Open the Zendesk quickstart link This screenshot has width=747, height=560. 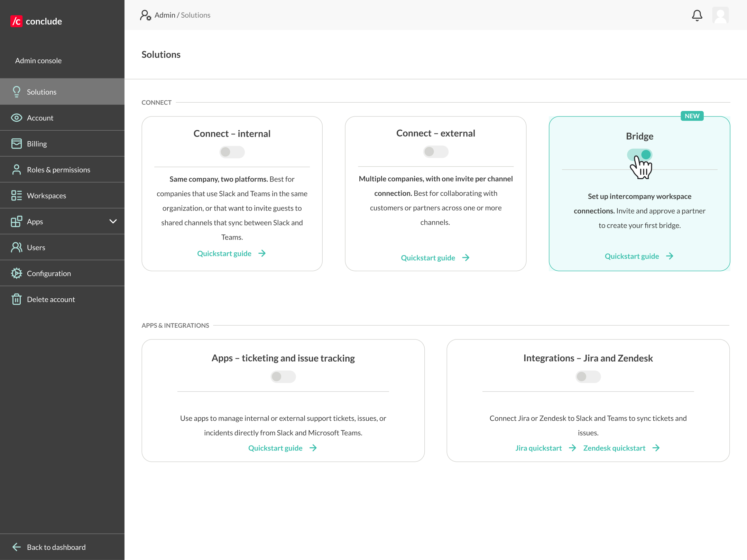coord(621,448)
